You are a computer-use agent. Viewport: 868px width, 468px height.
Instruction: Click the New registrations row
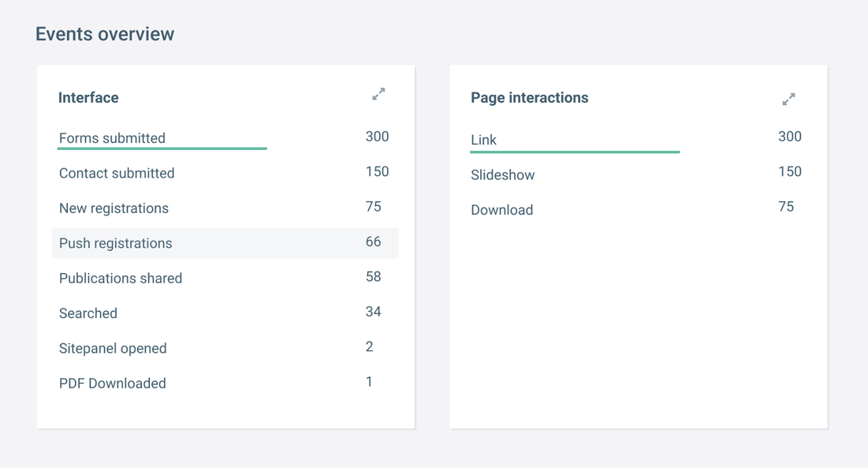[114, 208]
